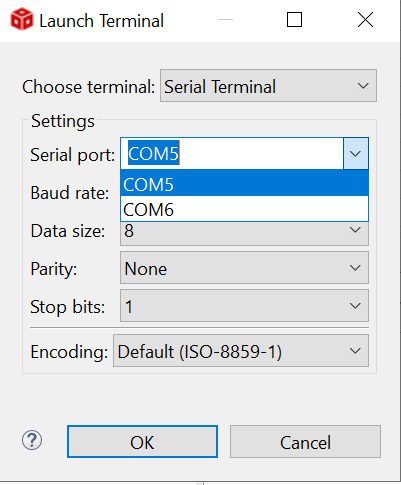401x485 pixels.
Task: Select COM6 from the port list
Action: pos(244,209)
